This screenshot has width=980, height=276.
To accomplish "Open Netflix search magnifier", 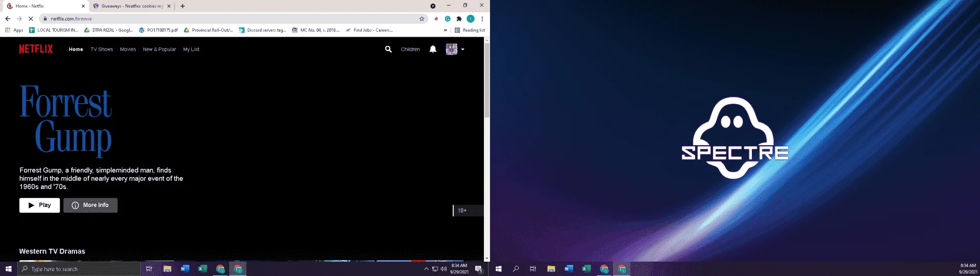I will tap(388, 49).
